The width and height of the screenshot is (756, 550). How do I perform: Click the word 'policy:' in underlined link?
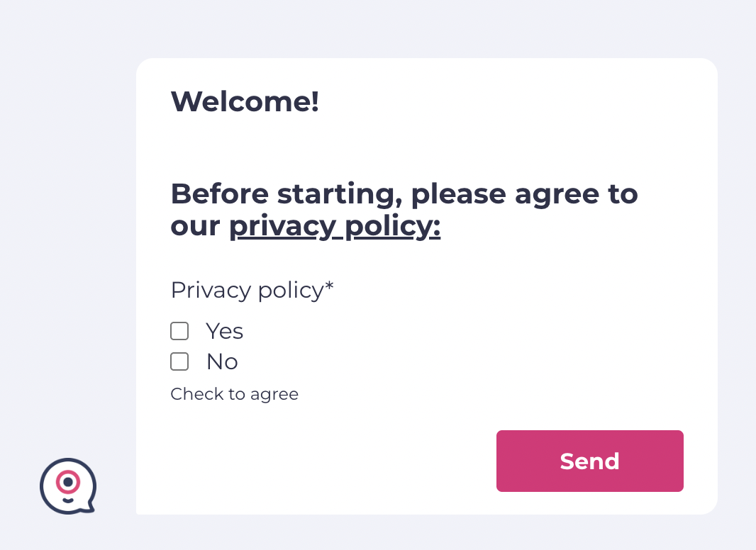click(x=391, y=226)
